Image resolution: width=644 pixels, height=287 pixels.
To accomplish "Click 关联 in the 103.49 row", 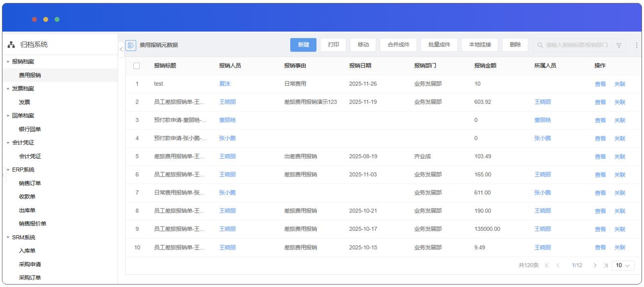I will tap(620, 157).
